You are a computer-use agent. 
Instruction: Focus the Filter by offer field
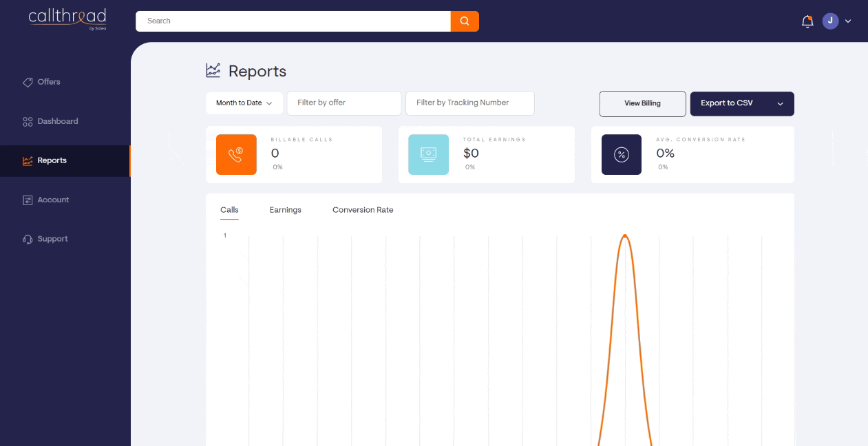tap(344, 103)
